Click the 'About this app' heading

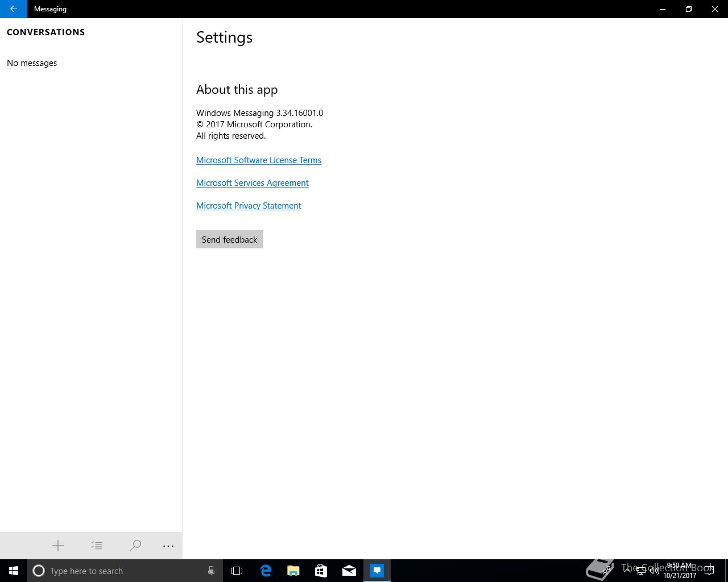237,89
